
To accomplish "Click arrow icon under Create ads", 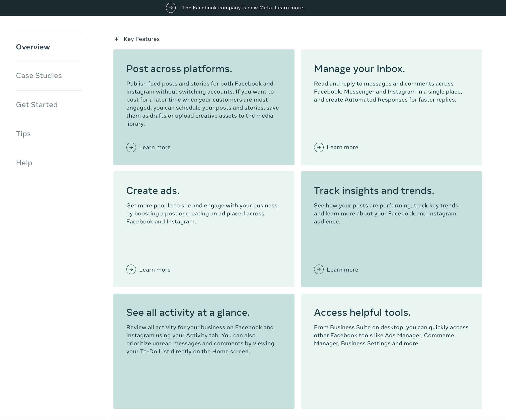I will click(x=131, y=270).
